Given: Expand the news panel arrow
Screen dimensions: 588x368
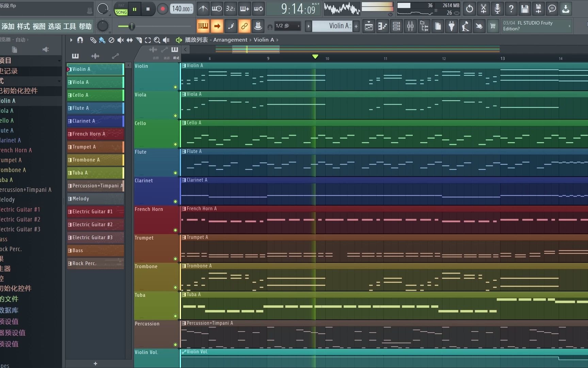Looking at the screenshot, I should (569, 26).
